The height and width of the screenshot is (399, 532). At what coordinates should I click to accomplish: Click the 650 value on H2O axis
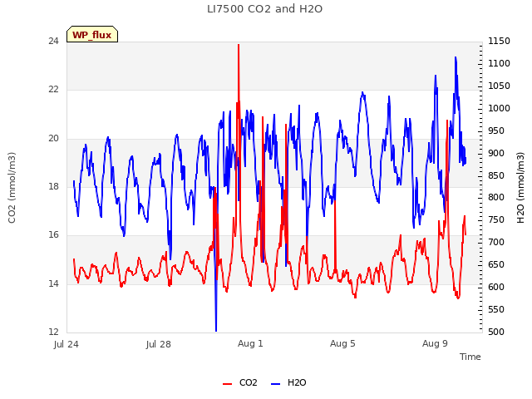[496, 264]
